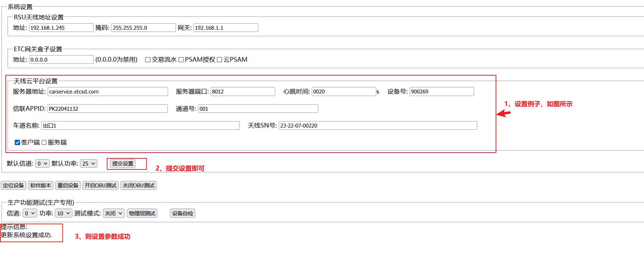This screenshot has width=644, height=263.
Task: Enable the 交易流水 checkbox
Action: [x=148, y=60]
